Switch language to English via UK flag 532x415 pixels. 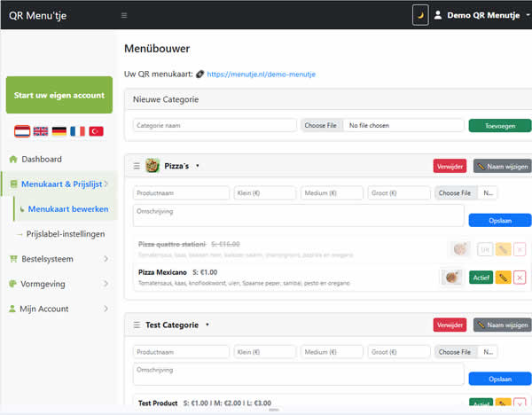[41, 131]
